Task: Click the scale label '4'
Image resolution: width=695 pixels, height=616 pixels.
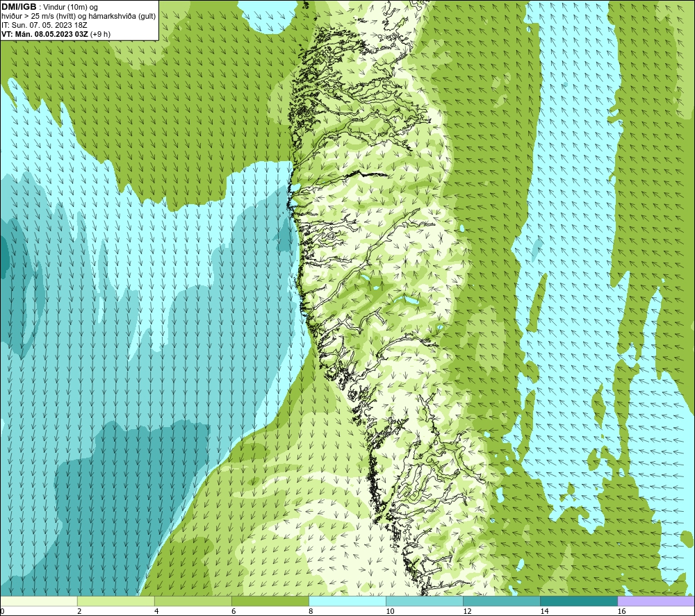Action: (156, 611)
